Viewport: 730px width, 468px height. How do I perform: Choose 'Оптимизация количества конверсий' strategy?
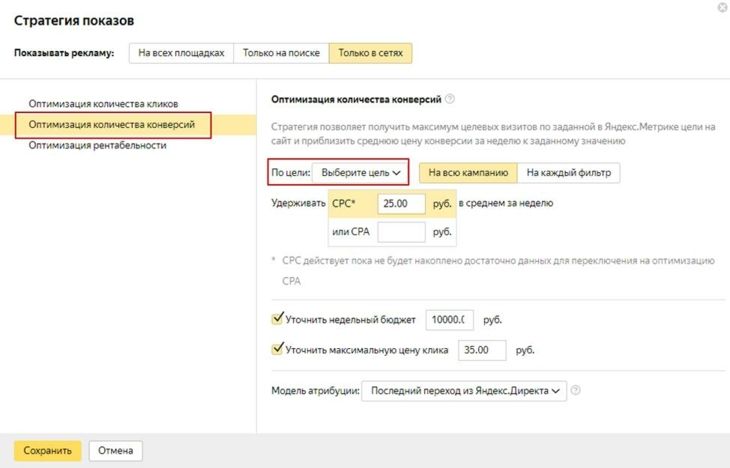pos(112,125)
